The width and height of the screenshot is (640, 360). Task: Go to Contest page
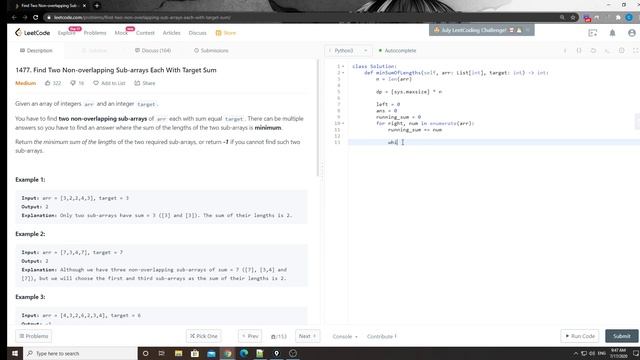145,33
